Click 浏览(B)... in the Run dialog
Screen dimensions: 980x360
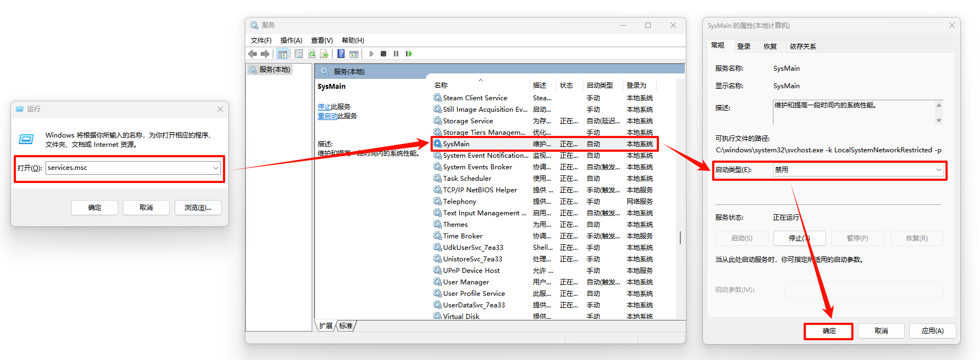tap(198, 208)
